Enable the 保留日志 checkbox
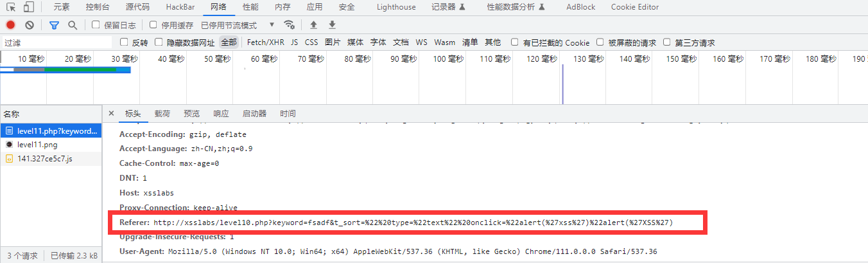 click(x=96, y=25)
